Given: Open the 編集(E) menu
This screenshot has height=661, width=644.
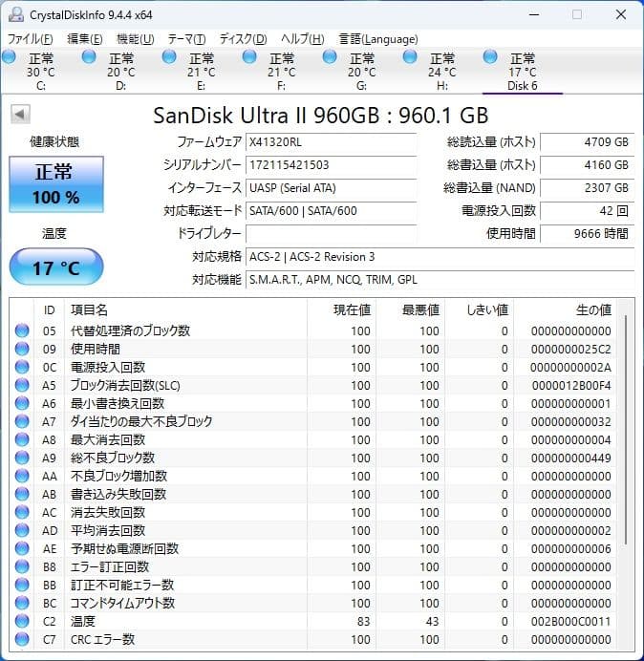Looking at the screenshot, I should 85,39.
